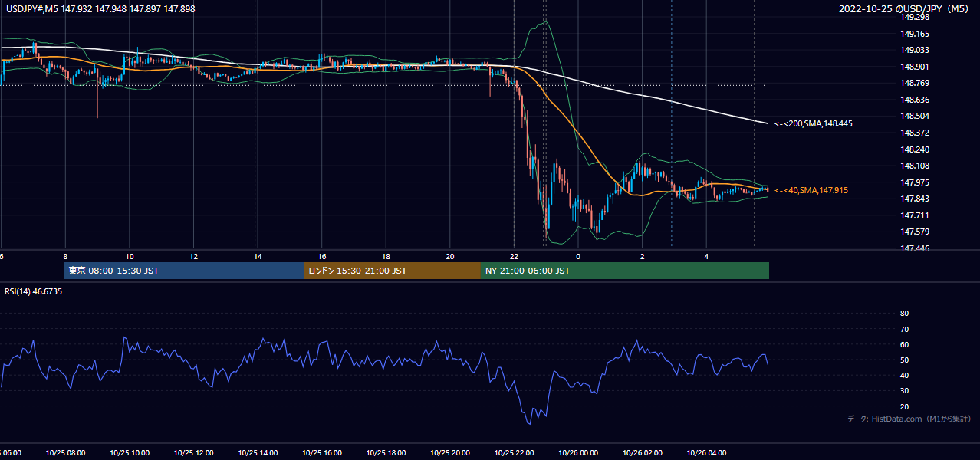Image resolution: width=980 pixels, height=460 pixels.
Task: Click RSI axis level 20
Action: (904, 406)
